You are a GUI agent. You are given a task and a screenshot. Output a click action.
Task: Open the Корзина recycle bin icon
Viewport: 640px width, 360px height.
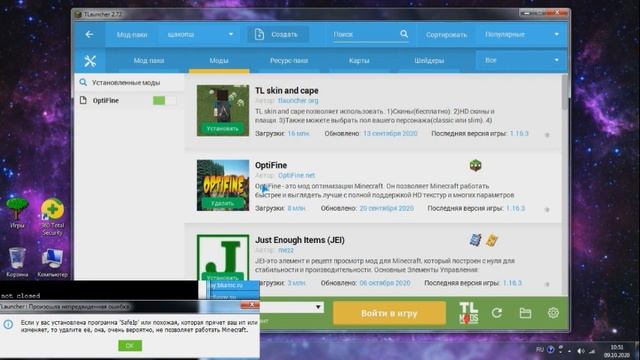pos(17,262)
